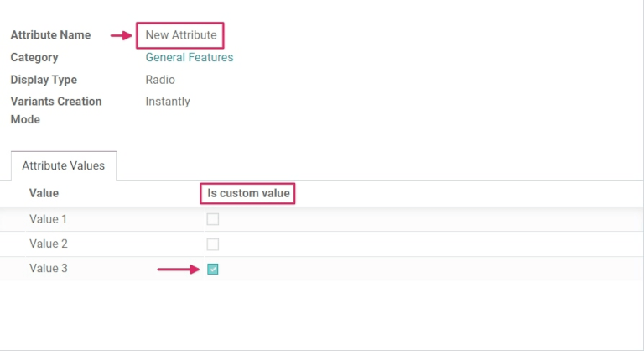Select the Value 2 row
This screenshot has width=644, height=351.
[49, 244]
